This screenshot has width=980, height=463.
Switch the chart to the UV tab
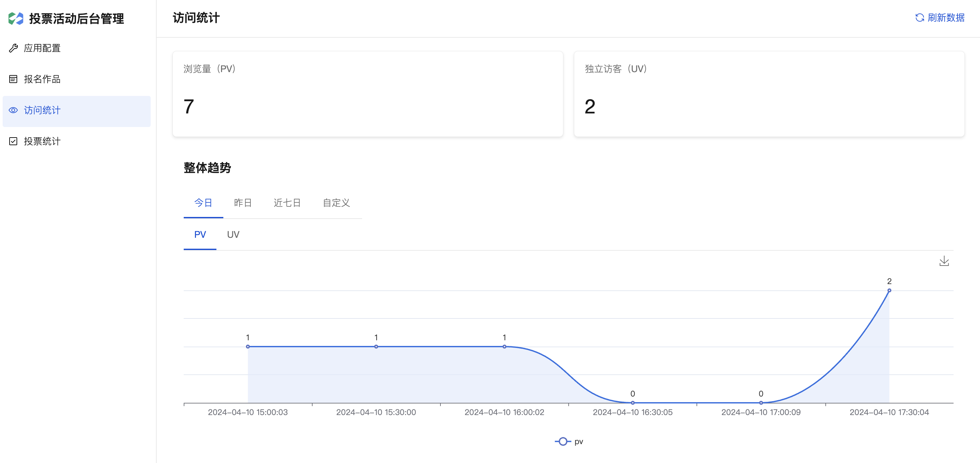(x=233, y=234)
